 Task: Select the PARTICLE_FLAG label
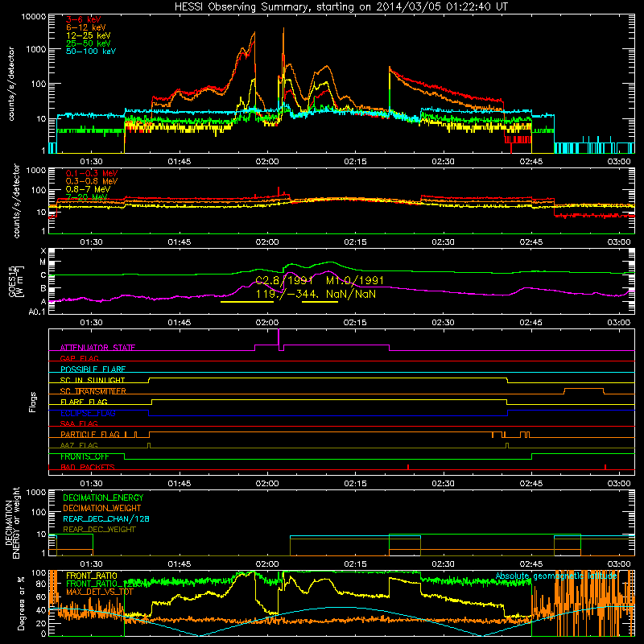point(90,434)
